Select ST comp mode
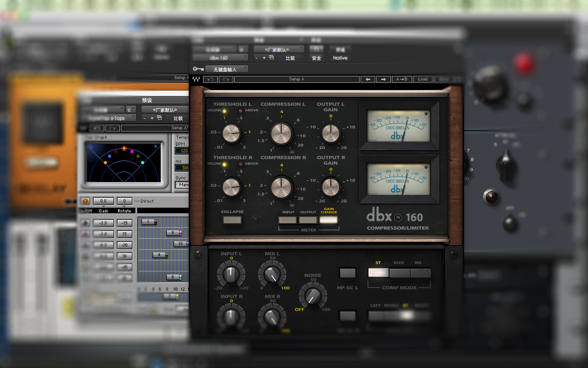This screenshot has width=588, height=368. [x=378, y=273]
